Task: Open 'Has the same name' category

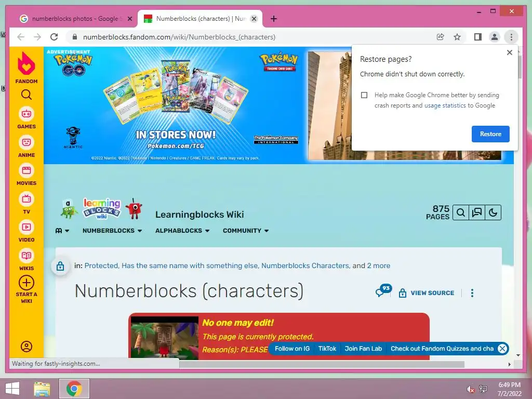Action: tap(190, 265)
